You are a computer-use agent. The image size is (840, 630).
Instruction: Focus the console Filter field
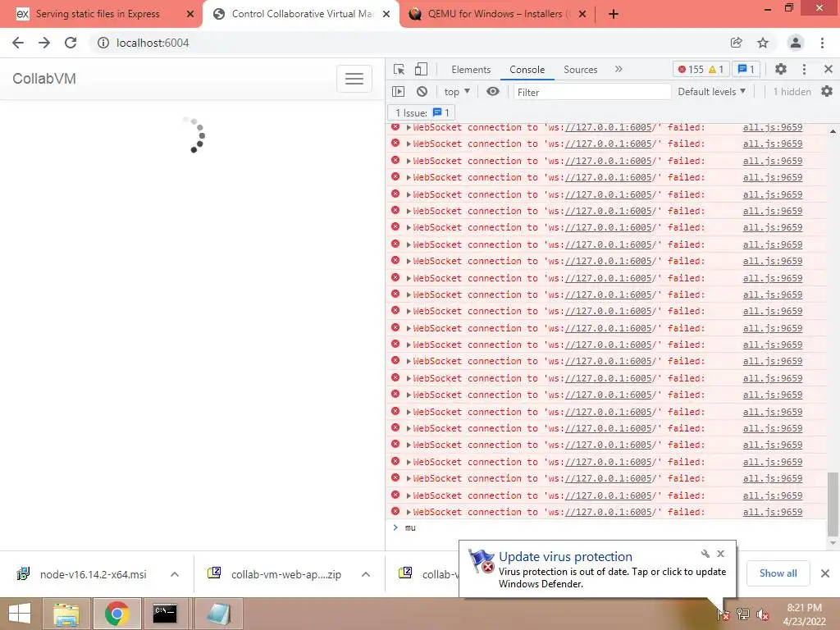[592, 92]
